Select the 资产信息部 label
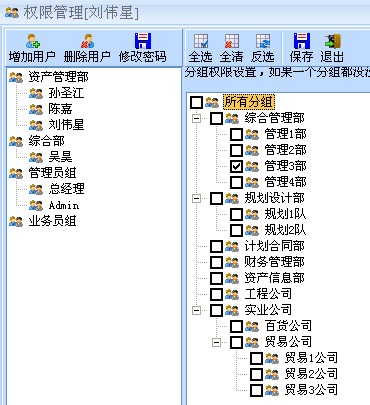This screenshot has width=370, height=405. point(274,278)
